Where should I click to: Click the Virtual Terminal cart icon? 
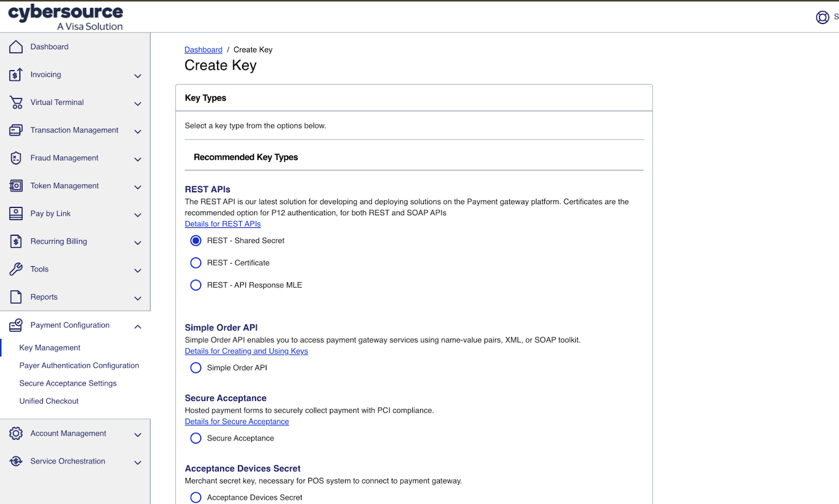pyautogui.click(x=16, y=103)
